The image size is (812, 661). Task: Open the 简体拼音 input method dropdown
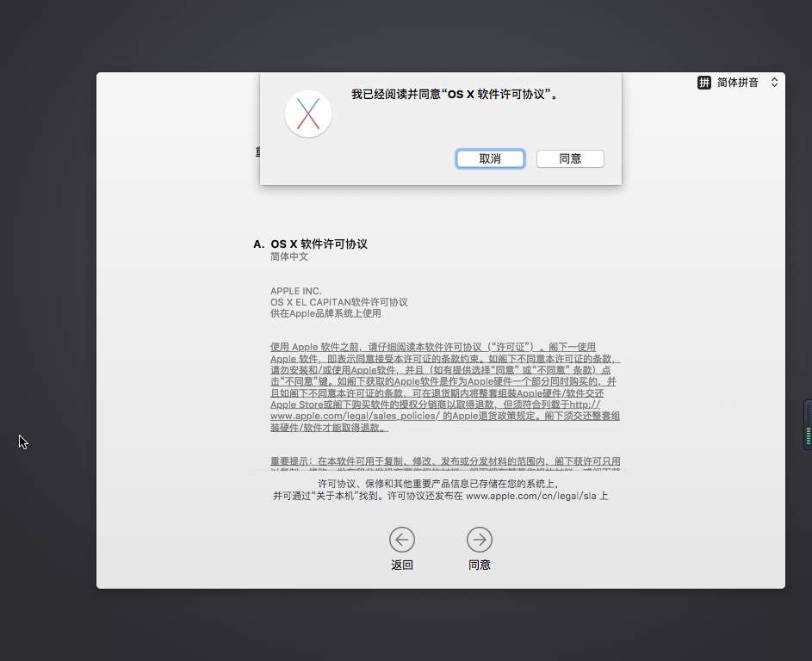(738, 83)
